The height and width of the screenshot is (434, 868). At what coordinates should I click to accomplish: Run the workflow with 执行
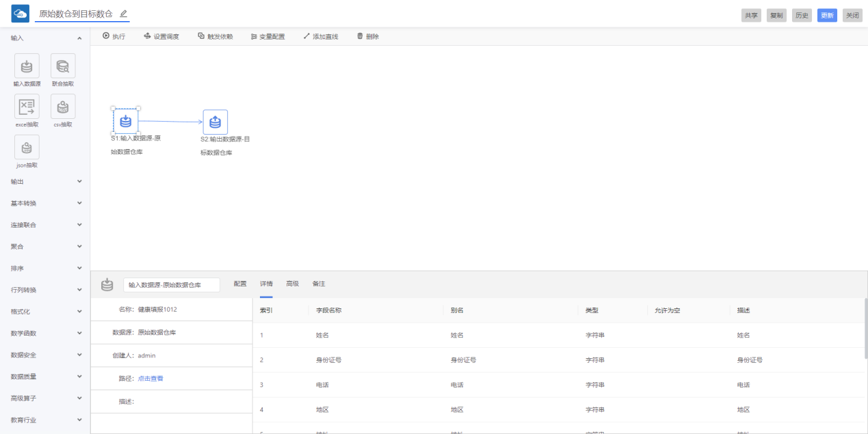point(114,36)
